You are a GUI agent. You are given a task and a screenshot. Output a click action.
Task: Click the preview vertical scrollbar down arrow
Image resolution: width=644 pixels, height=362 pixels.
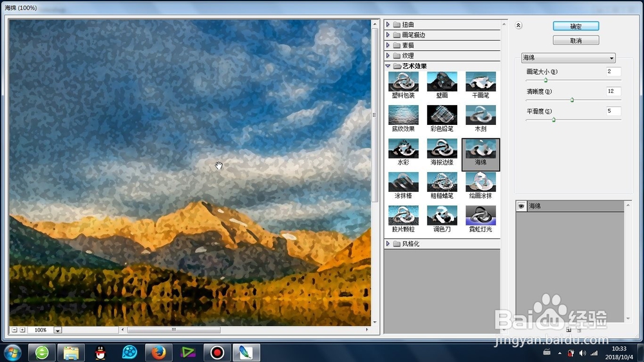(x=375, y=323)
